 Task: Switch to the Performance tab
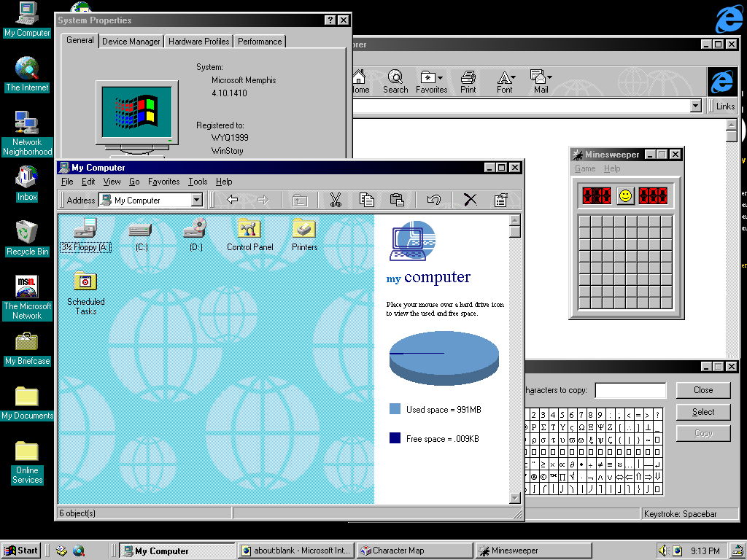click(x=260, y=42)
